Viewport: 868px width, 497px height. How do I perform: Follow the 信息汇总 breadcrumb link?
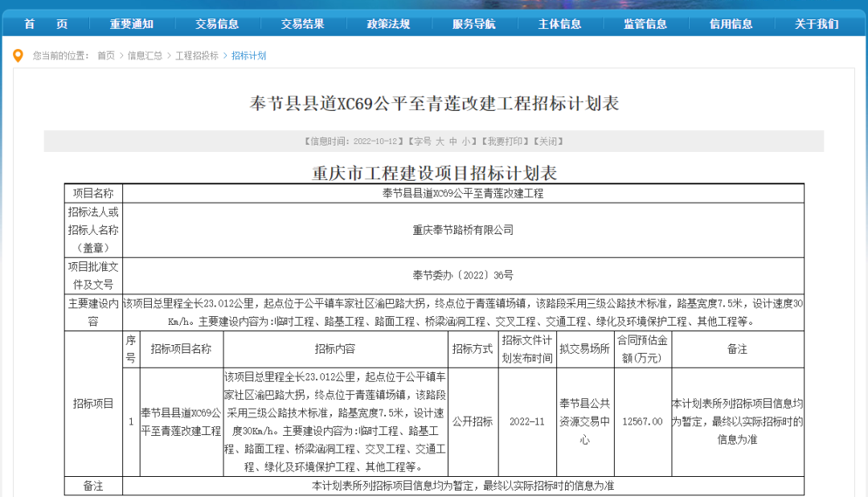(145, 55)
